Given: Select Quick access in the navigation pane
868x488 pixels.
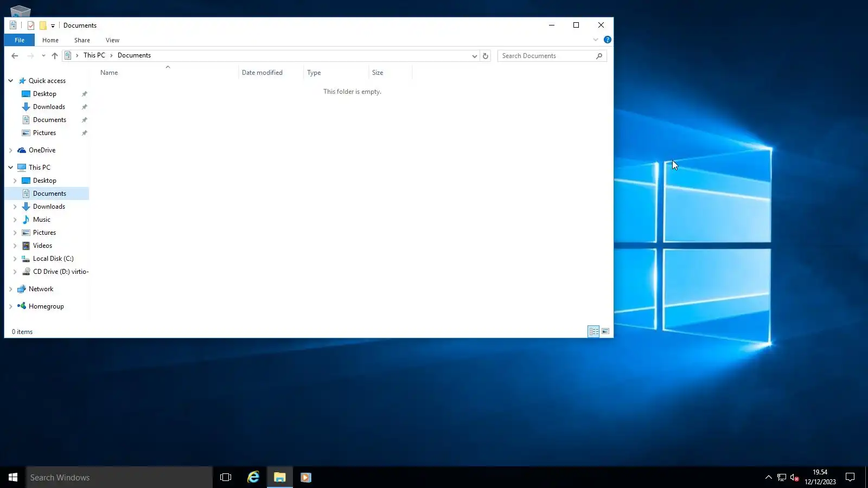Looking at the screenshot, I should pyautogui.click(x=47, y=81).
